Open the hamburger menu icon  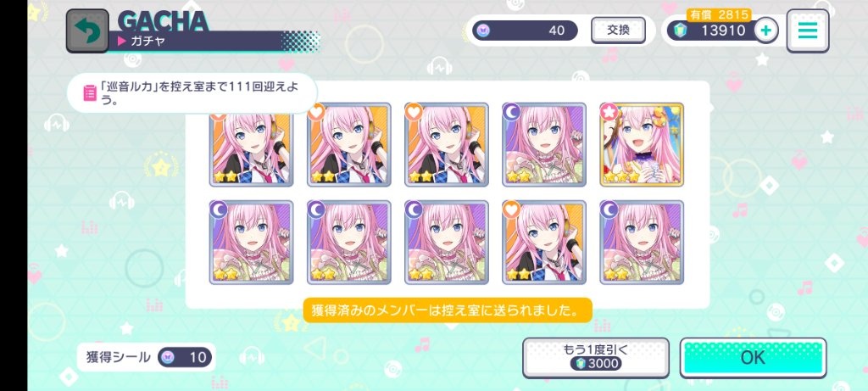point(808,31)
